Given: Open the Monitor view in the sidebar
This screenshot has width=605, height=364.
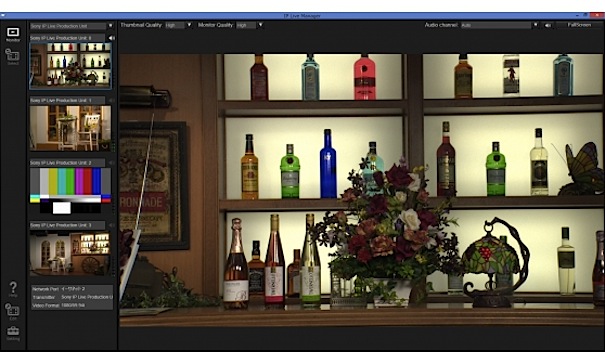Looking at the screenshot, I should coord(13,34).
